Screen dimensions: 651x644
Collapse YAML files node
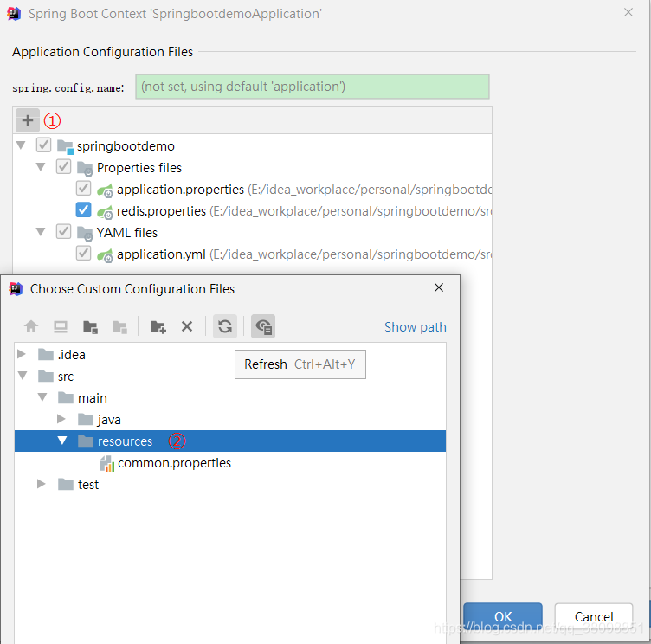41,232
